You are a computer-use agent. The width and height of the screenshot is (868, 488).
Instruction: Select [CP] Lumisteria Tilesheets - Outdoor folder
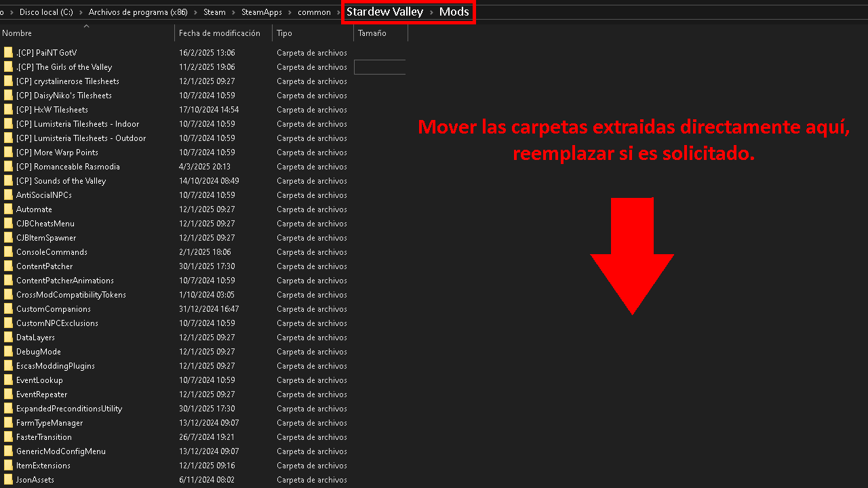click(x=81, y=138)
